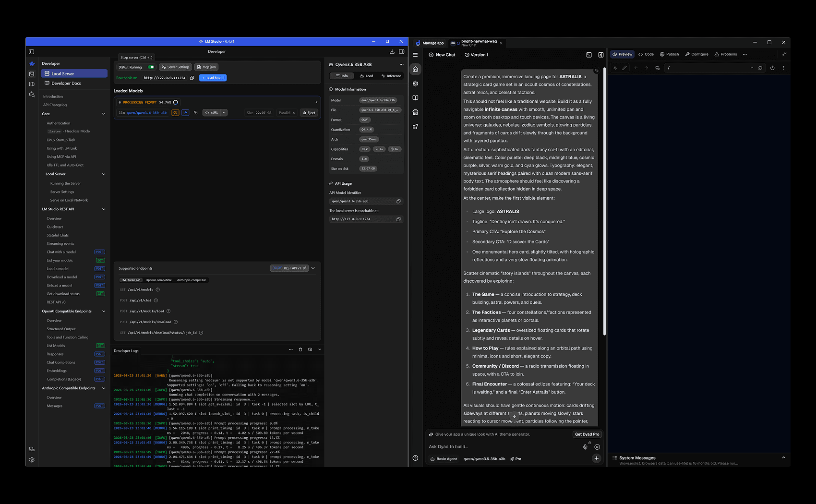Collapse the Core section in docs sidebar
The width and height of the screenshot is (816, 504).
[x=104, y=114]
